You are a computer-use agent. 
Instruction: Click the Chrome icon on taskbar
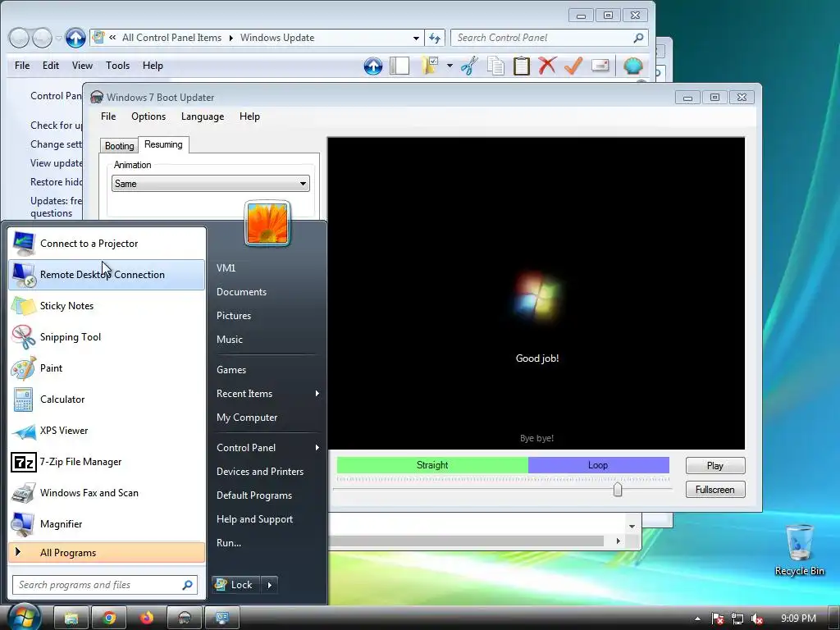109,619
